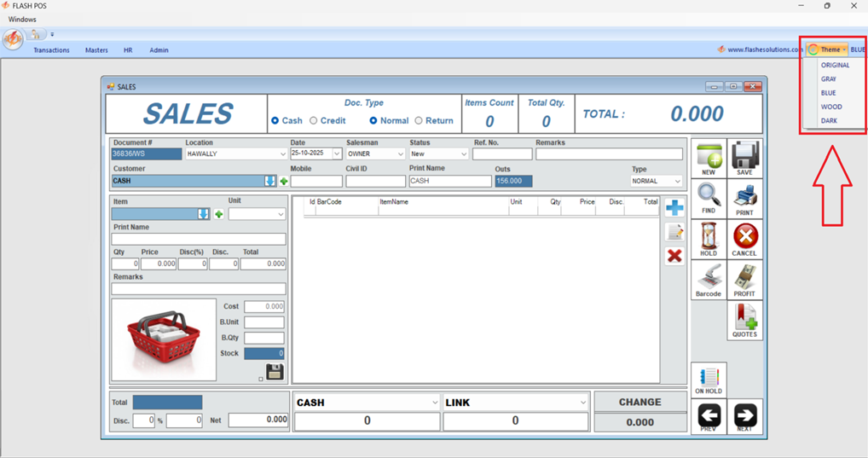Screen dimensions: 868x458
Task: Select DARK from the Theme menu
Action: 829,121
